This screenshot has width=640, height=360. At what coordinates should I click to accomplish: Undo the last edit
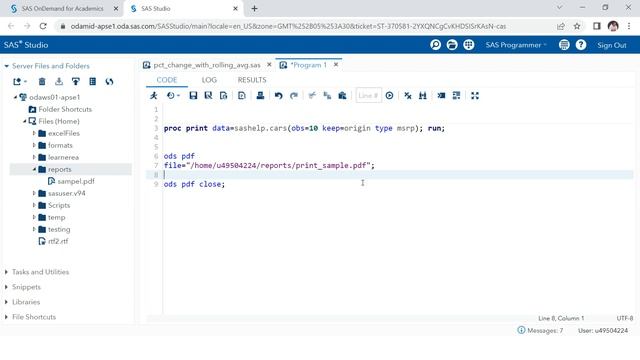pyautogui.click(x=278, y=96)
